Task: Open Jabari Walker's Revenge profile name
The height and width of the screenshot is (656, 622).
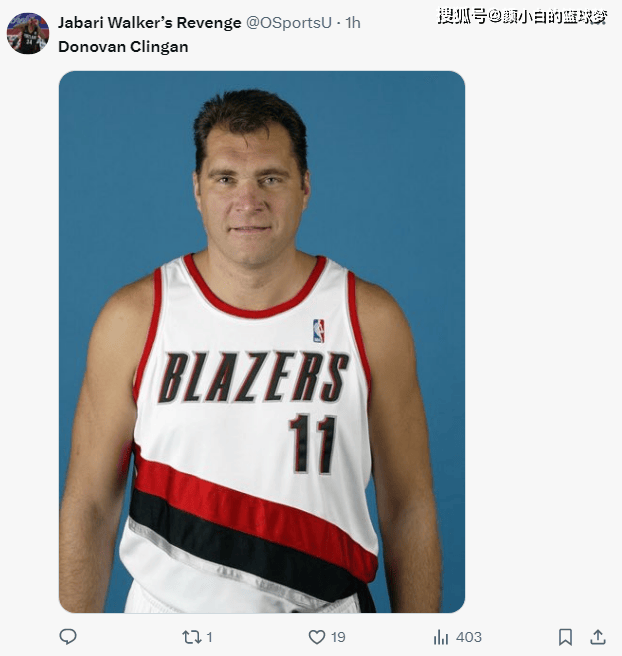Action: [x=149, y=23]
